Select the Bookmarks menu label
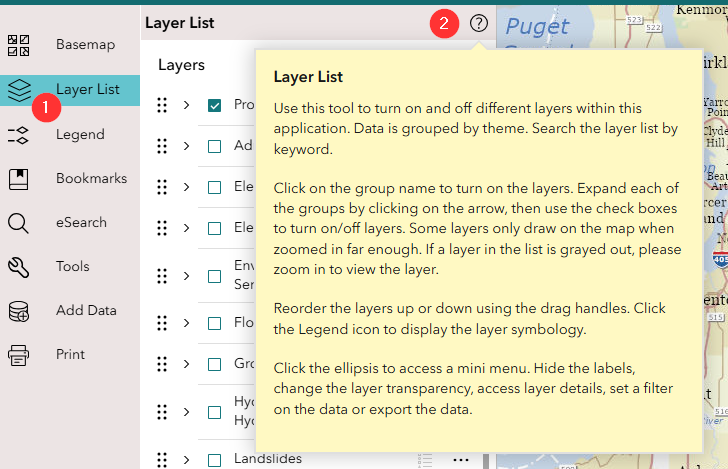Viewport: 728px width, 469px height. (x=91, y=178)
